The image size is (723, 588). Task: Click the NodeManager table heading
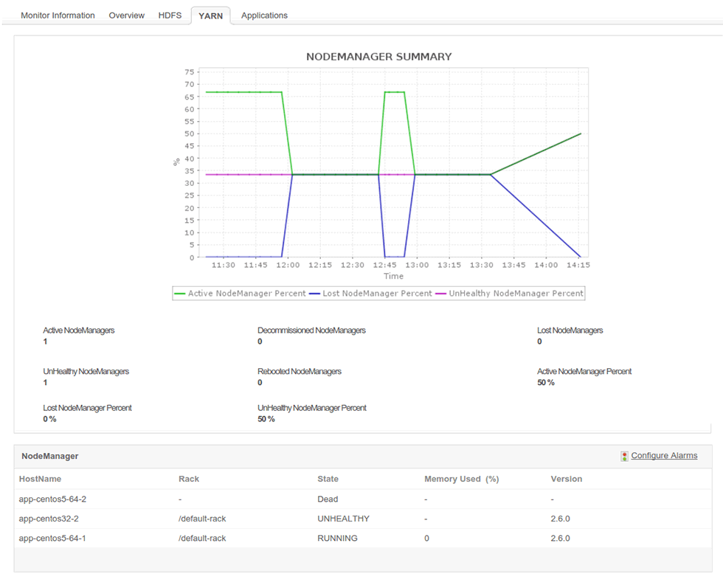pyautogui.click(x=50, y=456)
